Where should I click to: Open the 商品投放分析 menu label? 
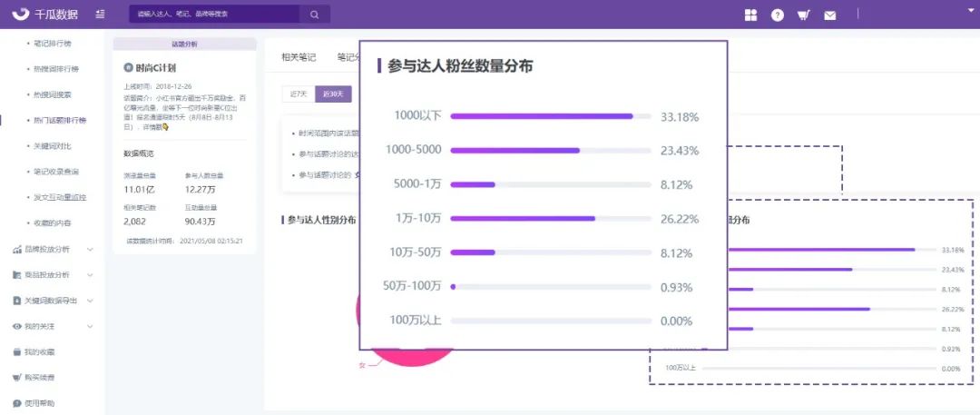pyautogui.click(x=47, y=275)
